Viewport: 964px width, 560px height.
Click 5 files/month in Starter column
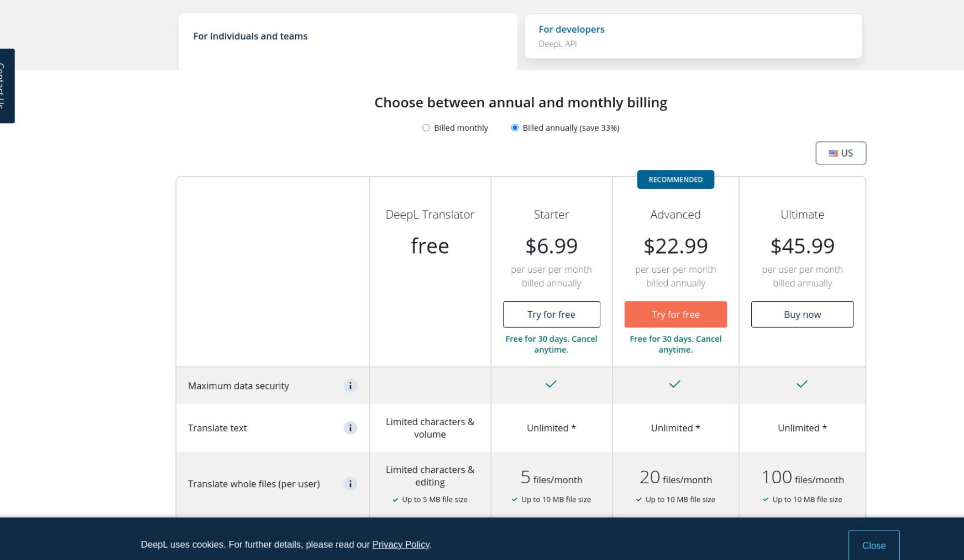552,478
